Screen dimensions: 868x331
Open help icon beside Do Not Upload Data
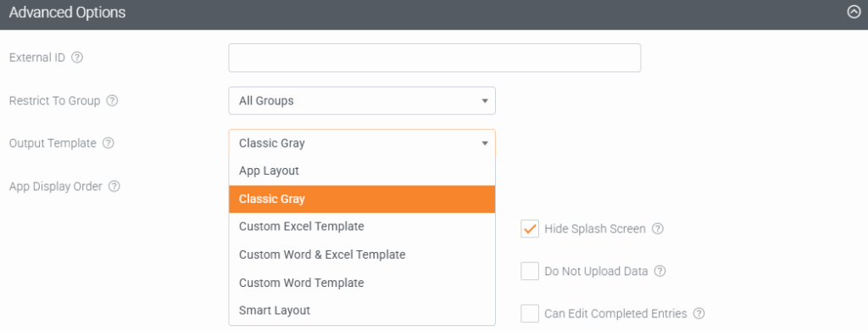point(659,271)
